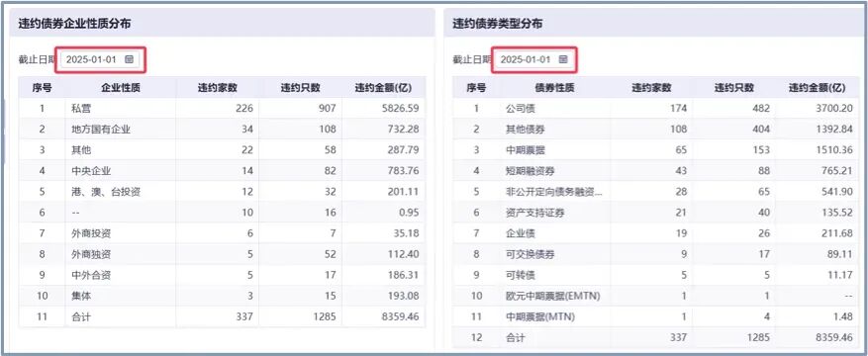Click the 1510.36 amount for 中期票据
Image resolution: width=868 pixels, height=356 pixels.
(833, 150)
